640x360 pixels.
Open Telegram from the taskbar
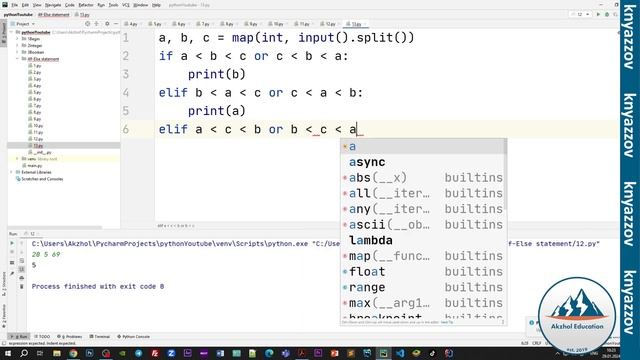(138, 353)
